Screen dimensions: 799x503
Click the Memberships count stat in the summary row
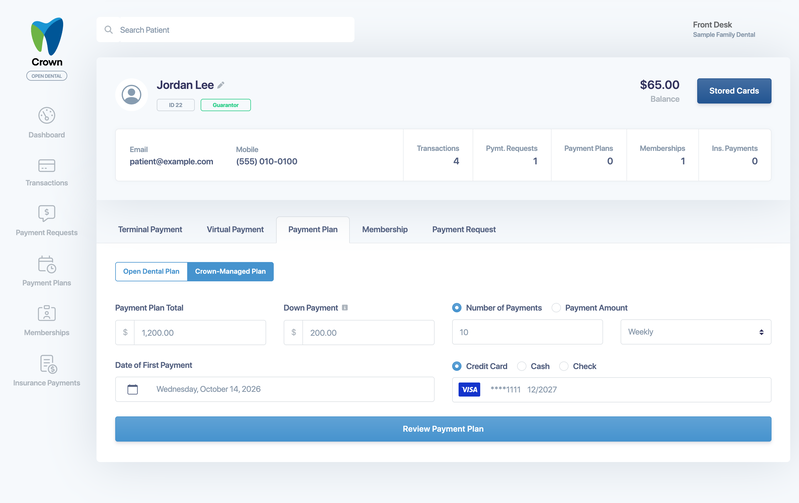[x=662, y=155]
